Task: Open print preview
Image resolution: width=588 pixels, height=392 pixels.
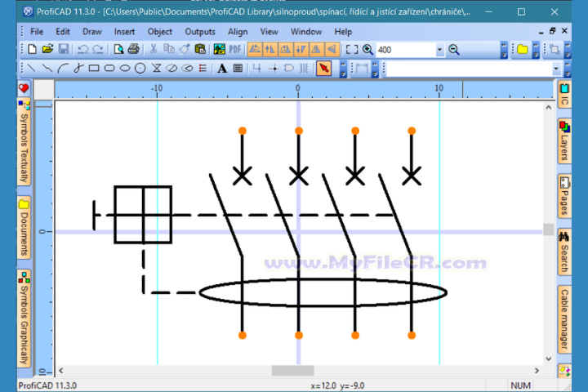Action: tap(118, 49)
